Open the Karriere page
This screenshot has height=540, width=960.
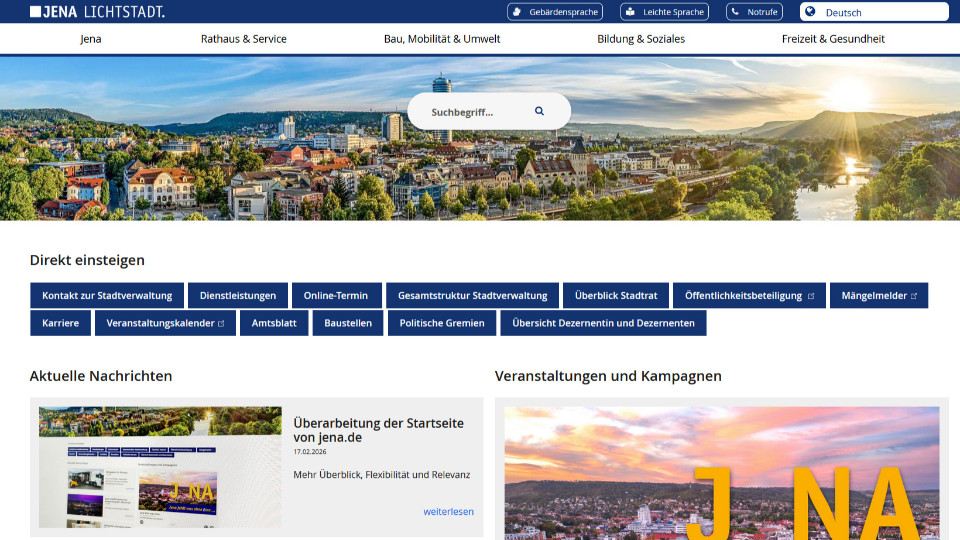[x=61, y=323]
